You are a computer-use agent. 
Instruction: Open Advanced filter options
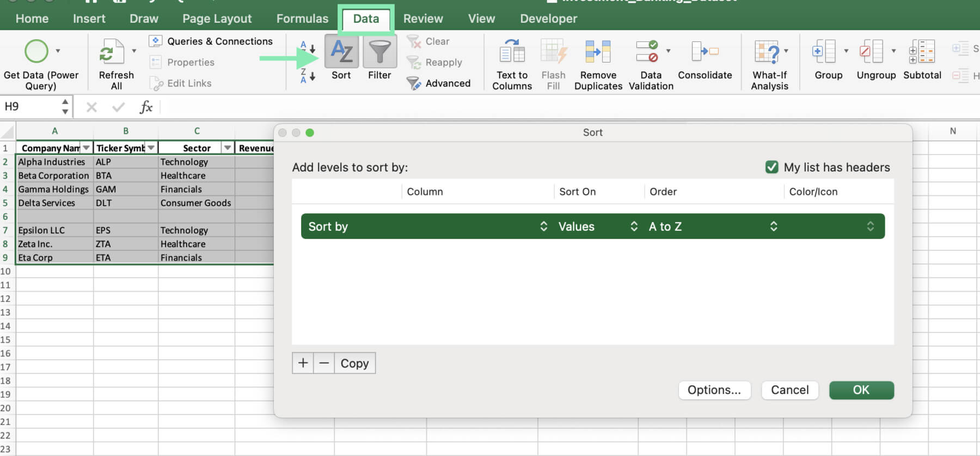coord(439,83)
